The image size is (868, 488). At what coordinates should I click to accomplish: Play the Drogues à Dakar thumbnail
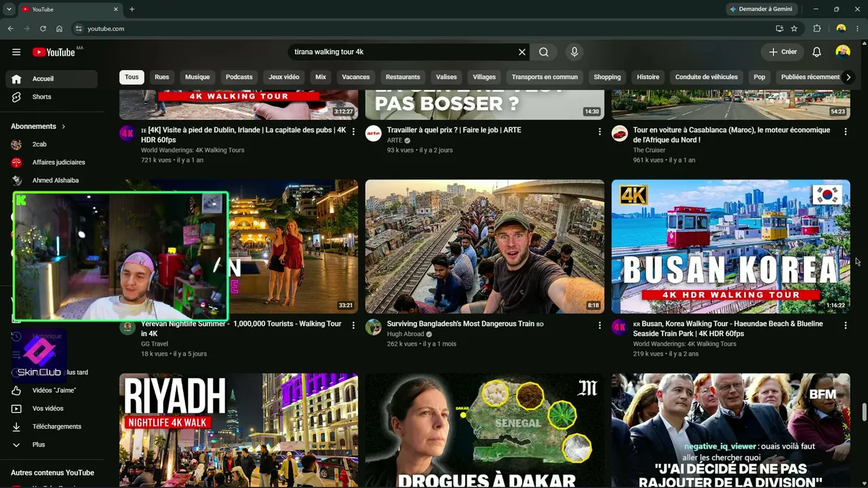point(485,430)
